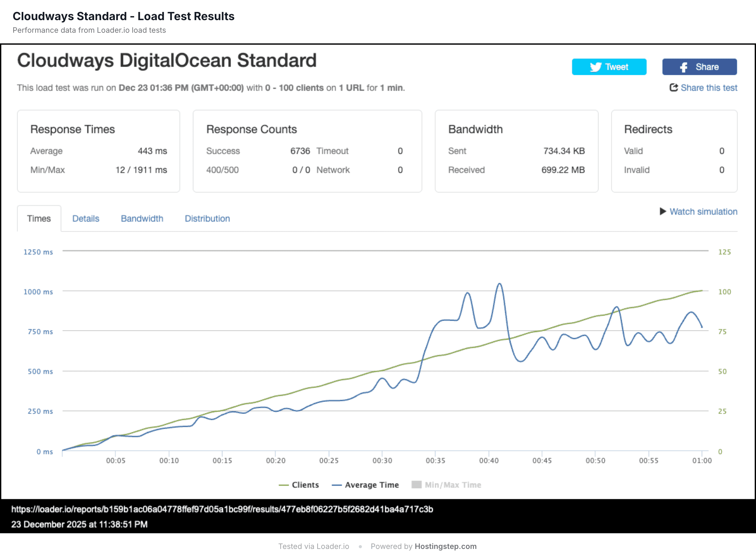Switch to the Details tab
This screenshot has width=756, height=559.
point(86,218)
